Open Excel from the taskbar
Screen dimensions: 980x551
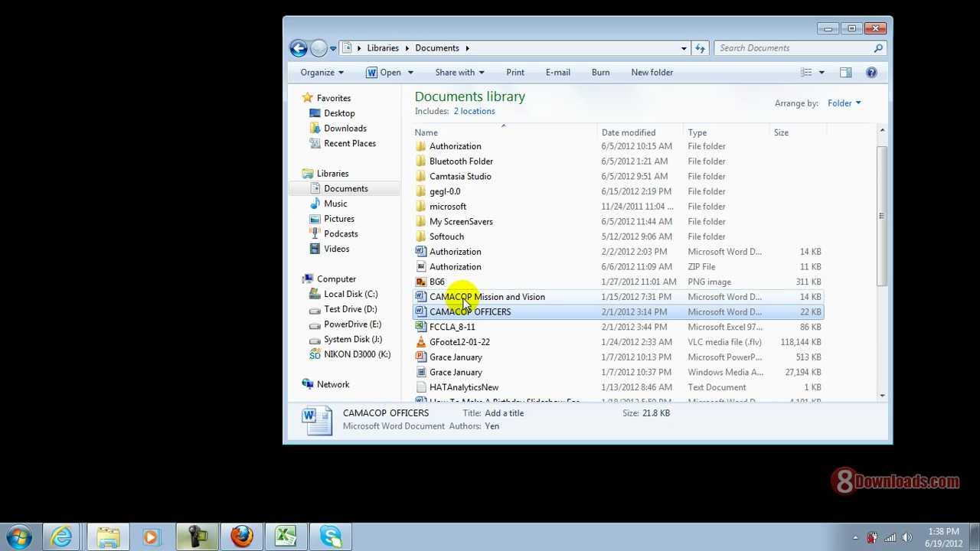(286, 536)
